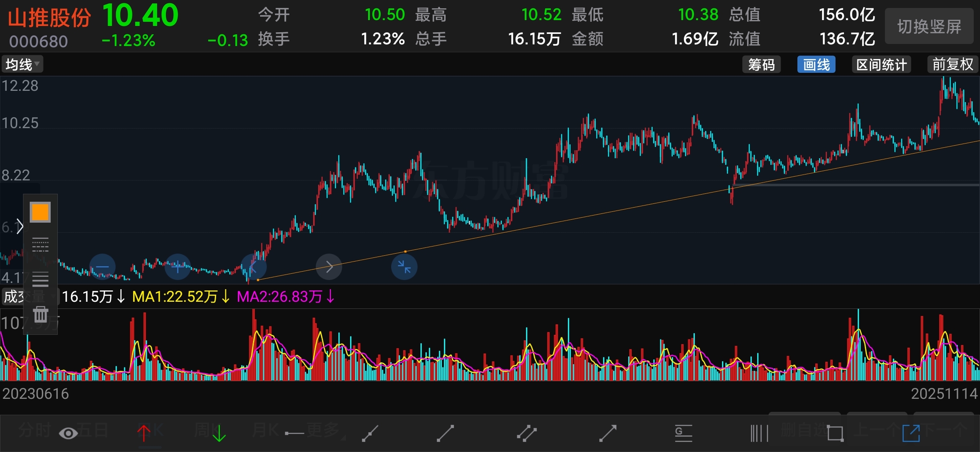This screenshot has width=980, height=452.
Task: Open the line style dash options
Action: coord(40,245)
